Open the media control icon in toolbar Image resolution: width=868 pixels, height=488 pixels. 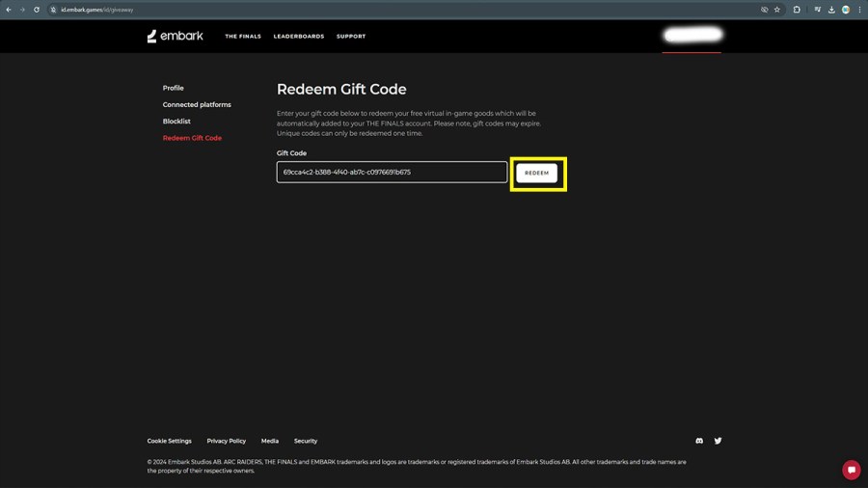point(817,10)
